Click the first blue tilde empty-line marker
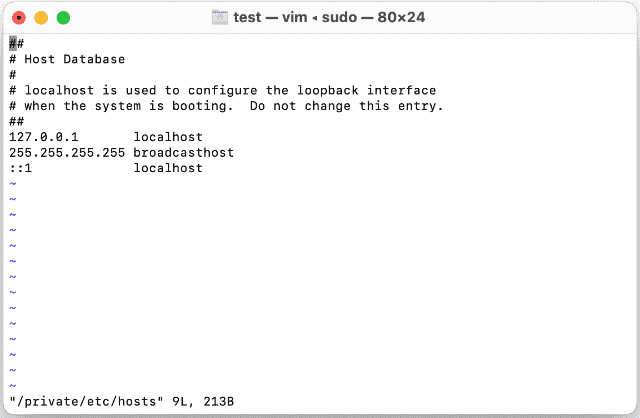The width and height of the screenshot is (640, 418). pos(13,184)
